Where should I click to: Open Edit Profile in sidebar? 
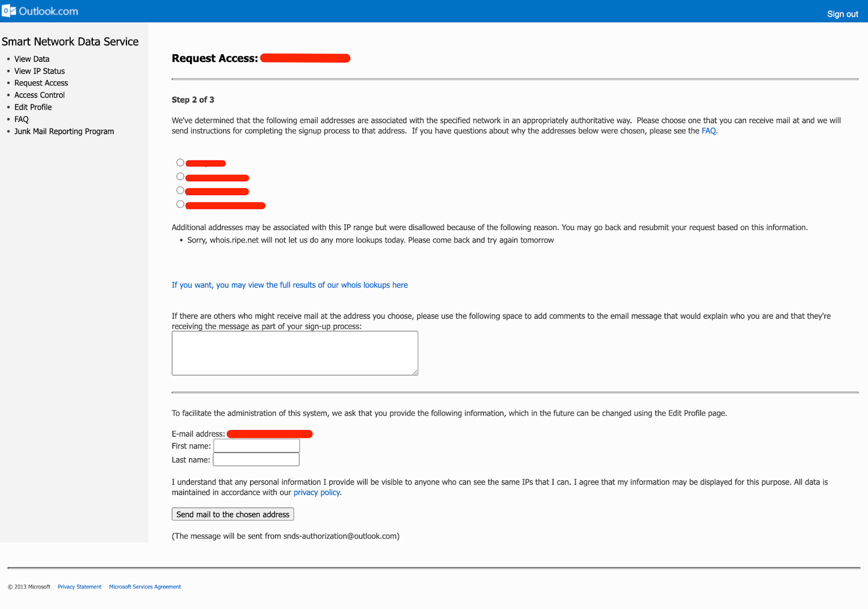tap(33, 107)
